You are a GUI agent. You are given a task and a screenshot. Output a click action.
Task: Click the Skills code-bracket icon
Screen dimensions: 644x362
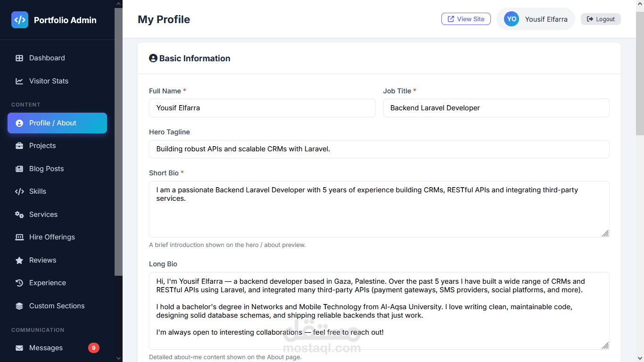[x=19, y=191]
